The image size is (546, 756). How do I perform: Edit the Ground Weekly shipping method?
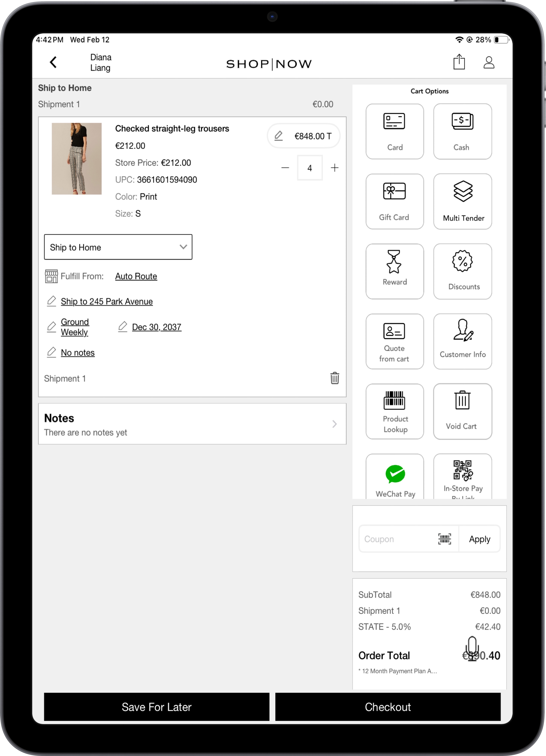pyautogui.click(x=74, y=327)
